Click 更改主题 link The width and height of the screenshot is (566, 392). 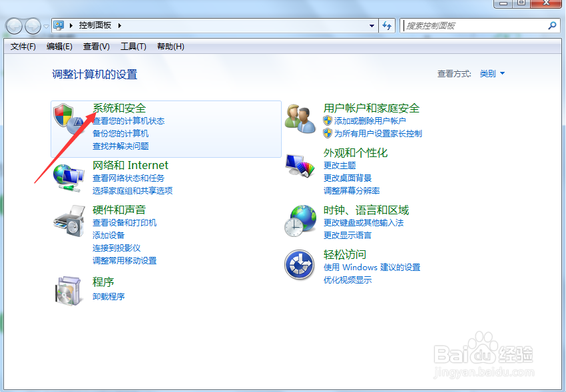click(340, 166)
